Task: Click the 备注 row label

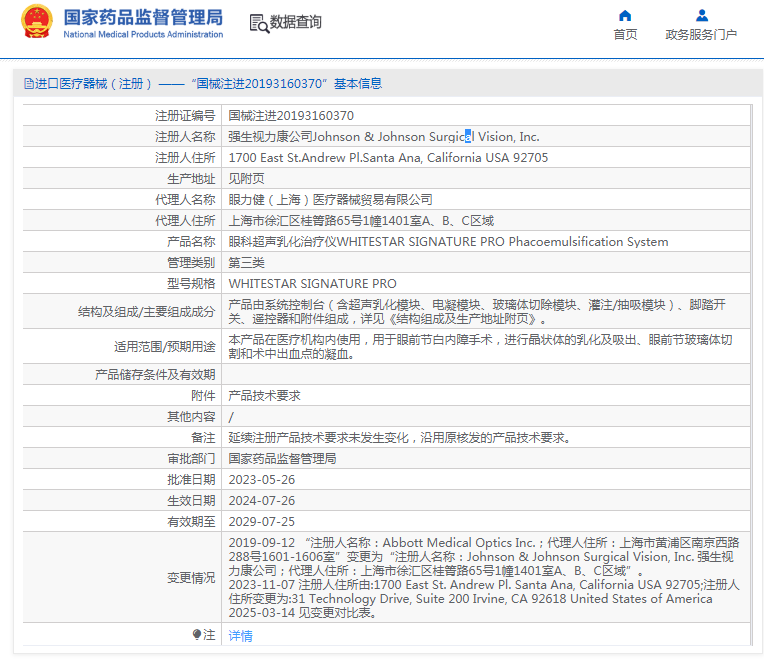Action: 203,438
